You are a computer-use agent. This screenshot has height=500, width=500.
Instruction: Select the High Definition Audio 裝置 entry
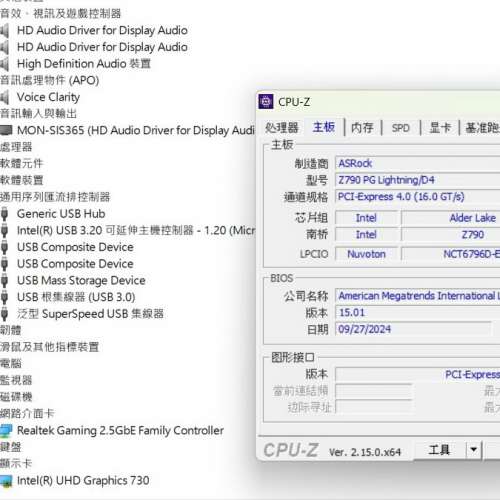point(84,64)
